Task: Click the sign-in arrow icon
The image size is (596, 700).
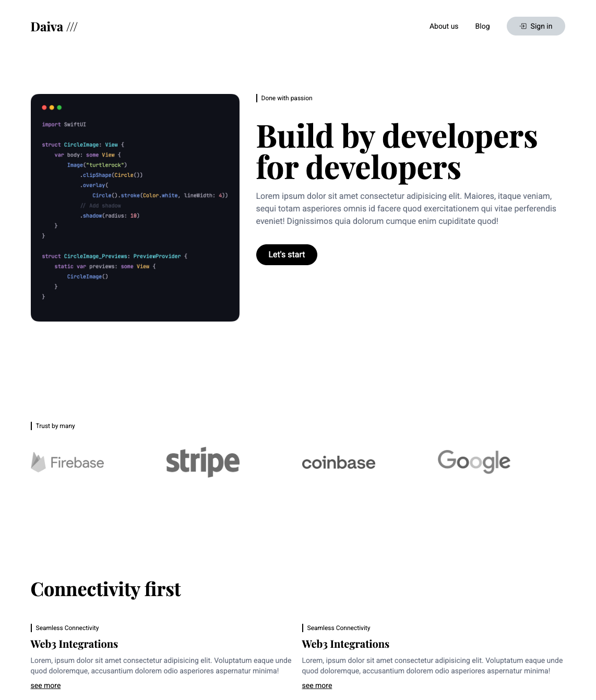Action: (x=523, y=26)
